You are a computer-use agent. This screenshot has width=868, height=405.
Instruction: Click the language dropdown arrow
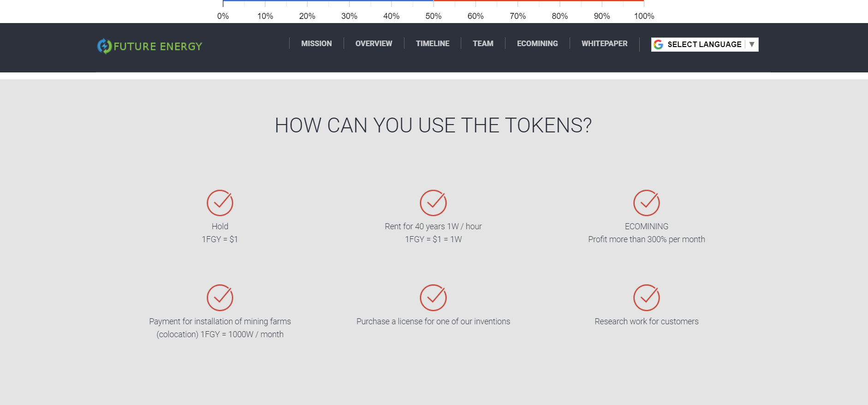[x=752, y=44]
